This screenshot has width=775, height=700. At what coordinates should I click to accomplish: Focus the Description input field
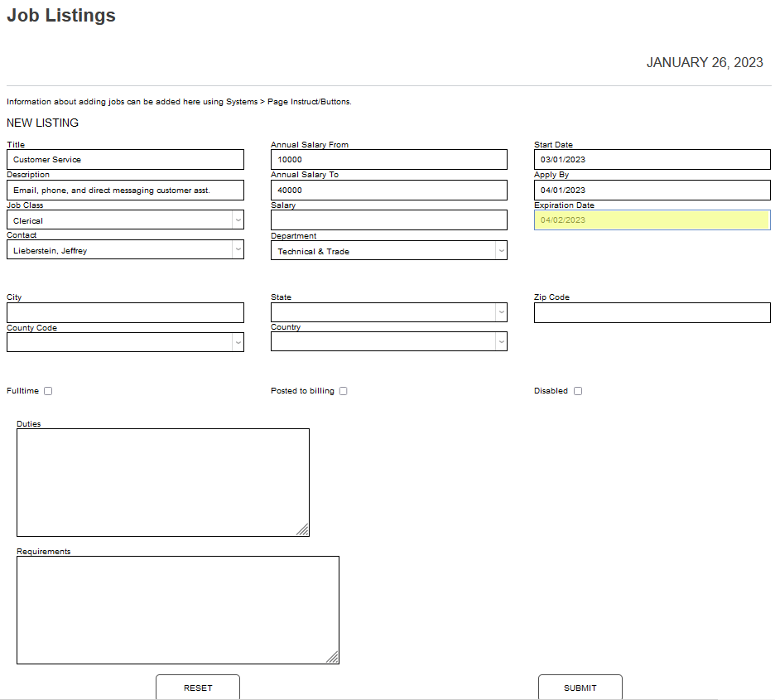pyautogui.click(x=125, y=190)
